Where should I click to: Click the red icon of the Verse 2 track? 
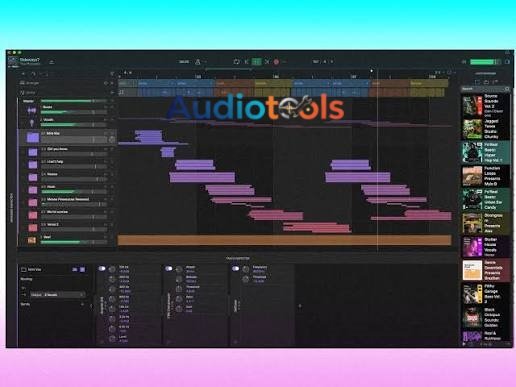33,228
